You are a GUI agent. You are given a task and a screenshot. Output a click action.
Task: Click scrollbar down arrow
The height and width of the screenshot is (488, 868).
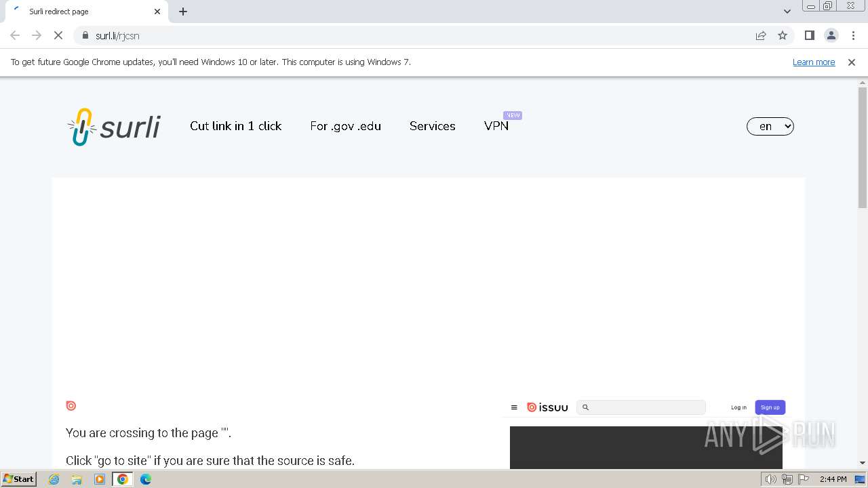863,463
